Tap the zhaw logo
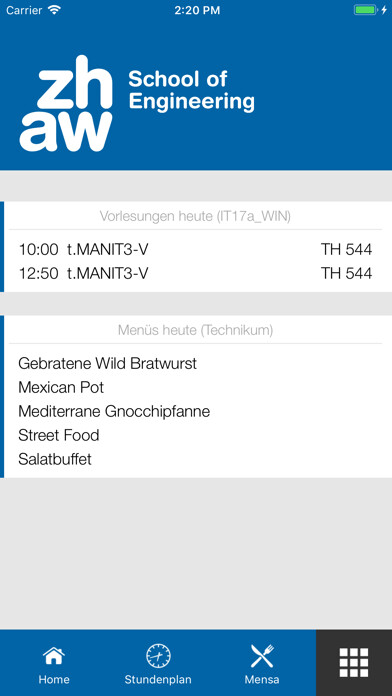Image resolution: width=392 pixels, height=696 pixels. pos(66,103)
